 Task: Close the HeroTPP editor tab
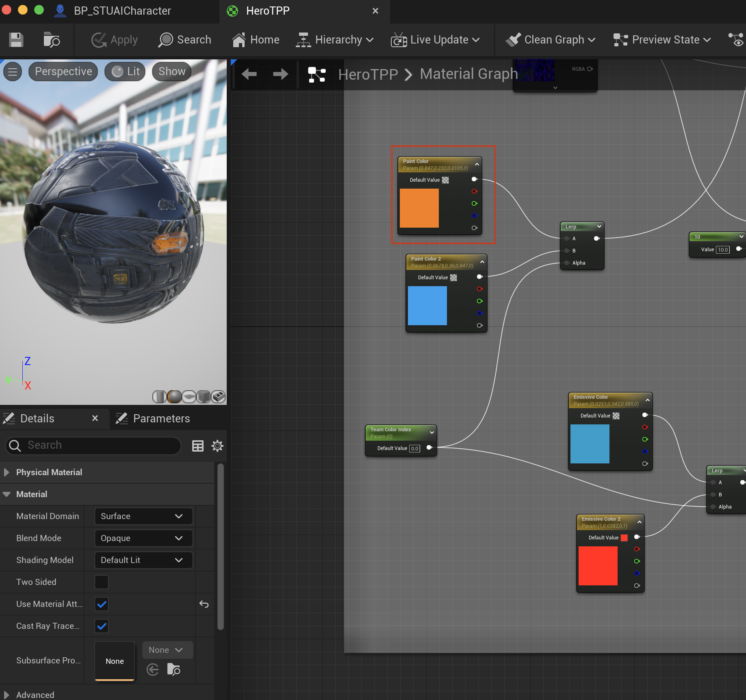pos(375,11)
